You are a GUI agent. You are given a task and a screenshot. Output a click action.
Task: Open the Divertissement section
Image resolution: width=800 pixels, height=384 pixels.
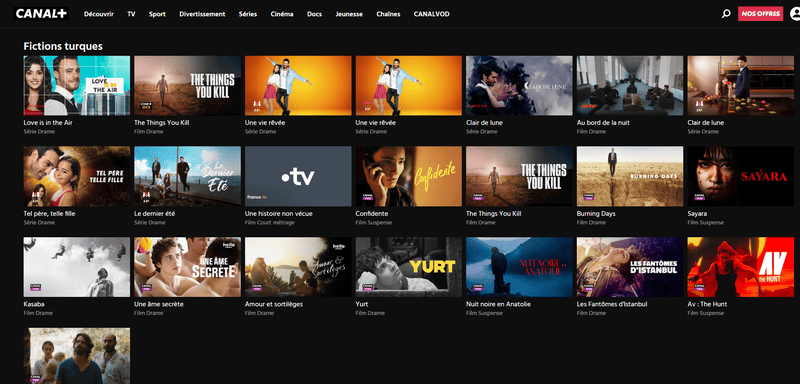point(202,14)
